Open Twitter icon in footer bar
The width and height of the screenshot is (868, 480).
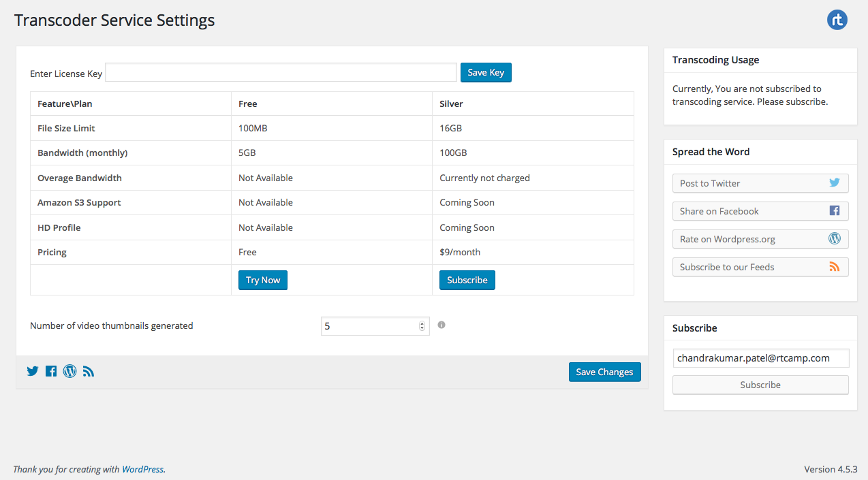(33, 371)
